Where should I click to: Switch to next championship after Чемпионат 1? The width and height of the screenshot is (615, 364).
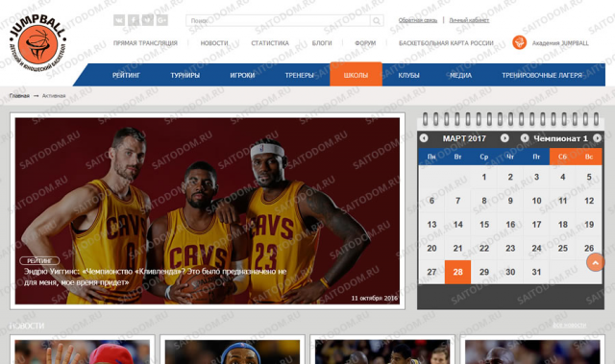[x=597, y=138]
